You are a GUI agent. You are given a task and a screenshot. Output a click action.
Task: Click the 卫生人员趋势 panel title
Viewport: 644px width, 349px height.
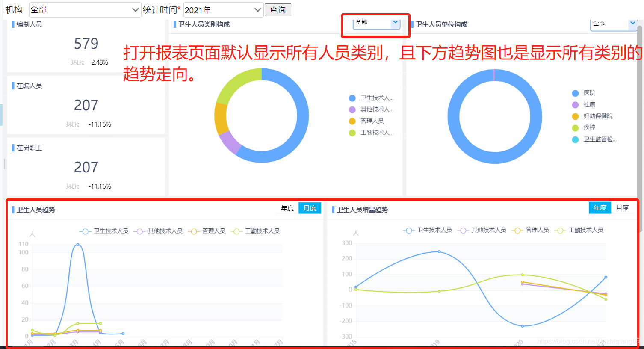36,210
